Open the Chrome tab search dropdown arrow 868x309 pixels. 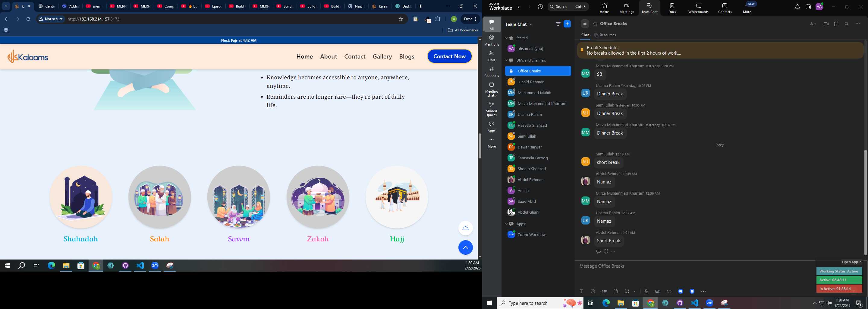(6, 6)
